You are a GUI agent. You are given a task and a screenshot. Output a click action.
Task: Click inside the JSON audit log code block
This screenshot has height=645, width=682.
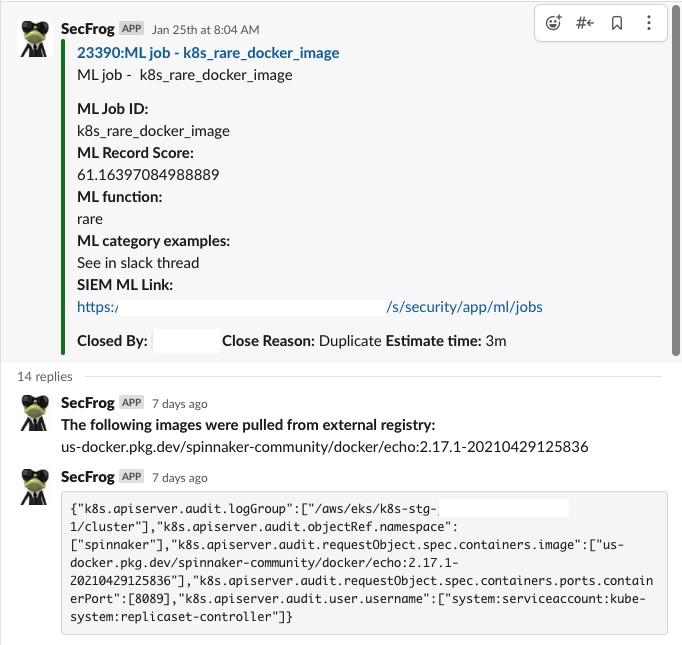click(363, 562)
